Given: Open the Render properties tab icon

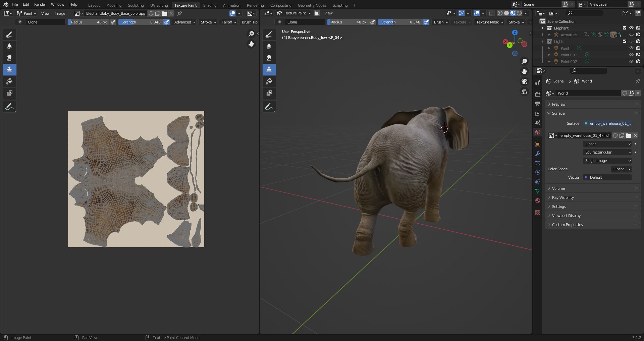Looking at the screenshot, I should click(538, 95).
